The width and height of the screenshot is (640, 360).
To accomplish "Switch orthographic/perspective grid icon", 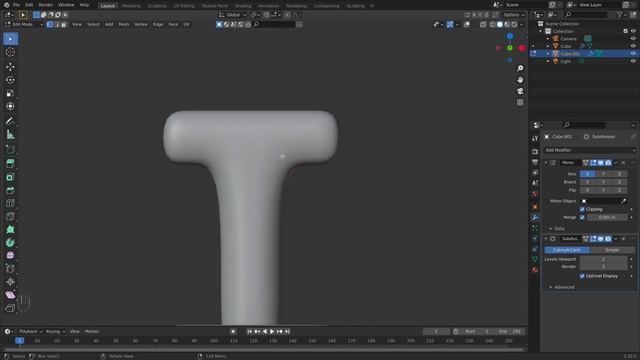I will click(x=520, y=102).
